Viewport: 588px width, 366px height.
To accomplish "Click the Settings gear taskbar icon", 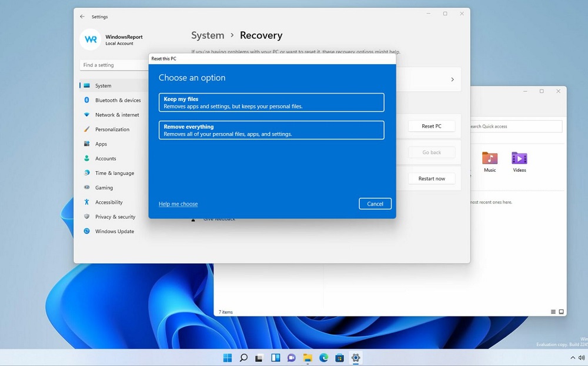I will [x=356, y=358].
